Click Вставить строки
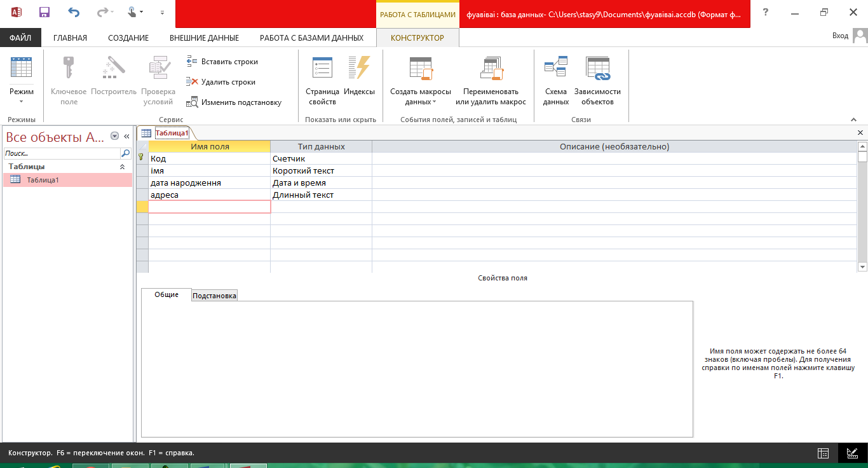Screen dimensions: 868x468 coord(222,62)
